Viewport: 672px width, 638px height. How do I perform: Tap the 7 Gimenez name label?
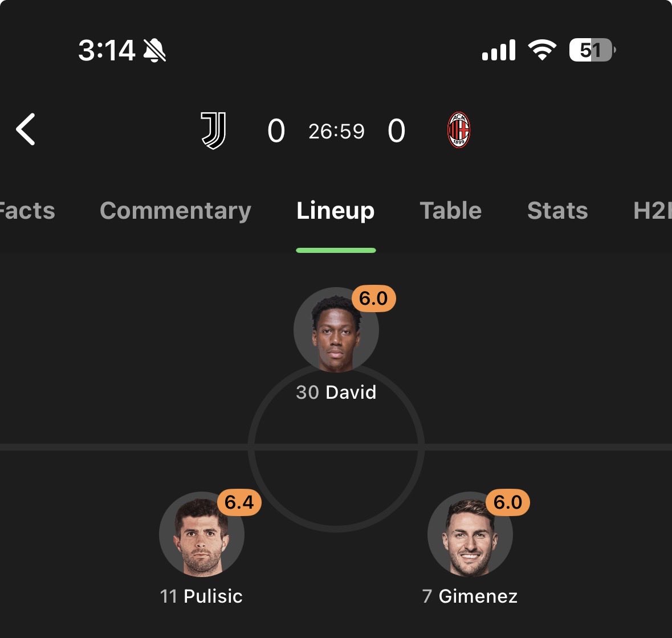tap(470, 596)
